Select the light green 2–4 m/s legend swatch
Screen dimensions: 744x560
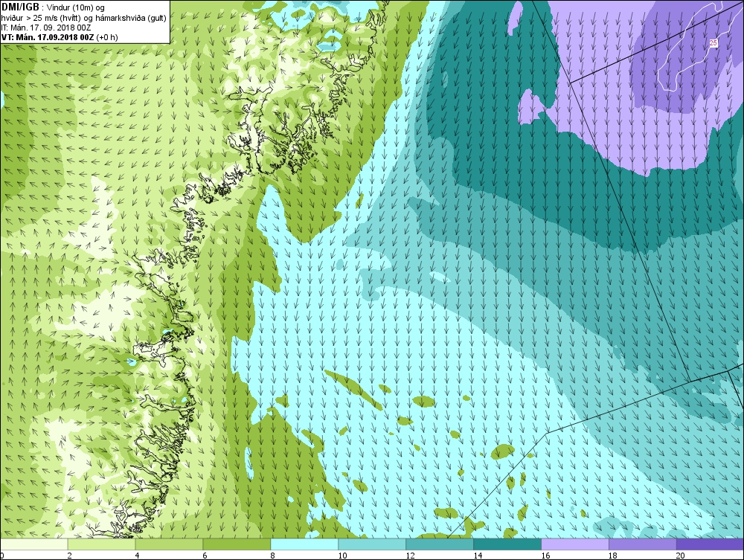pyautogui.click(x=101, y=544)
